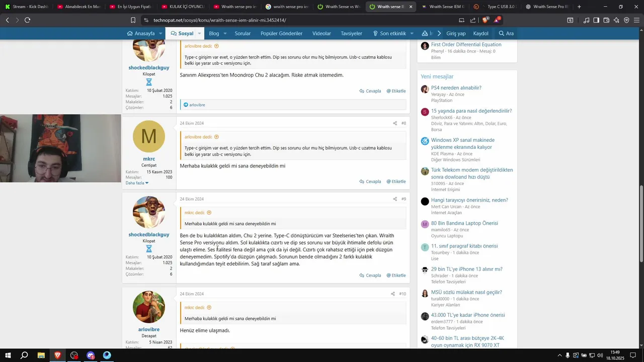Show hidden system tray icons

coord(559,355)
